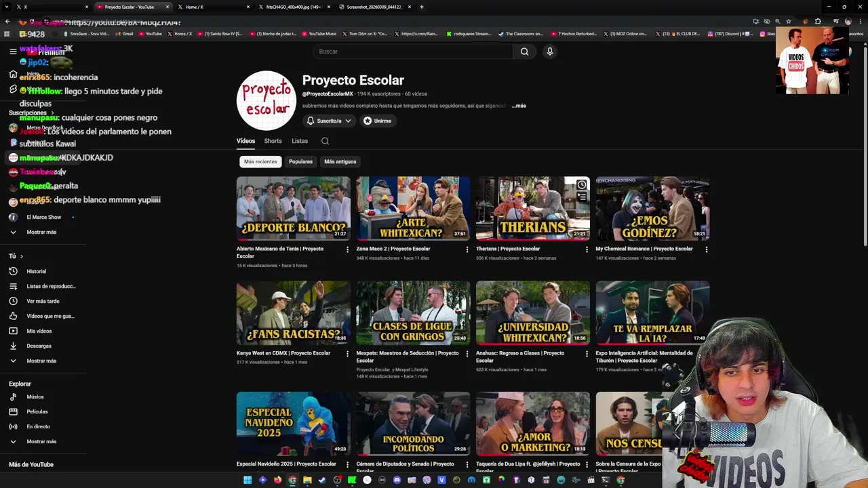Open the YouTube Music bookmark
868x488 pixels.
(x=319, y=33)
